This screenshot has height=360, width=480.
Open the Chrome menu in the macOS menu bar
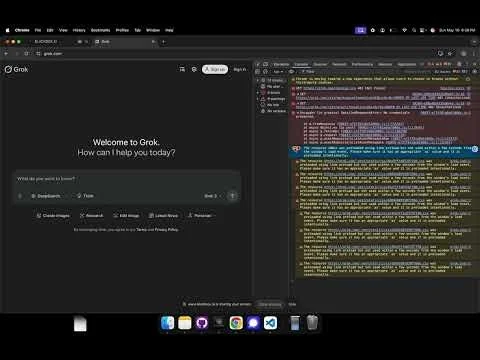pos(22,30)
